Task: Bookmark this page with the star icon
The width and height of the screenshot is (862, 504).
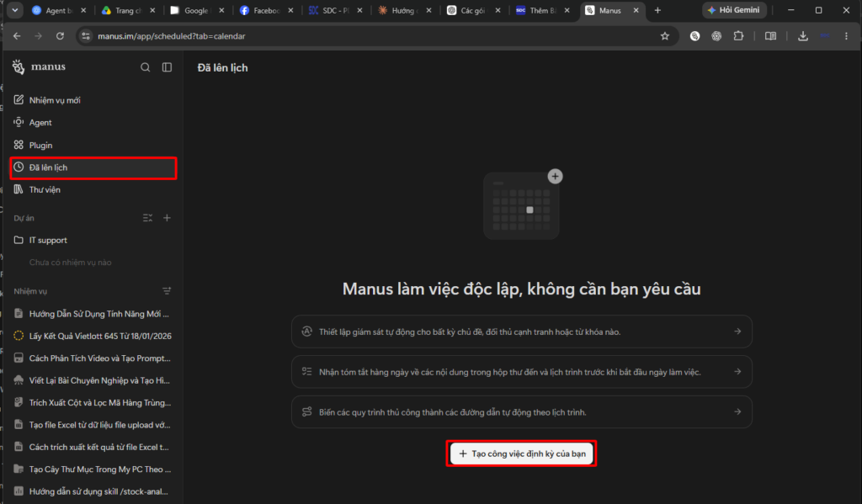Action: pos(665,36)
